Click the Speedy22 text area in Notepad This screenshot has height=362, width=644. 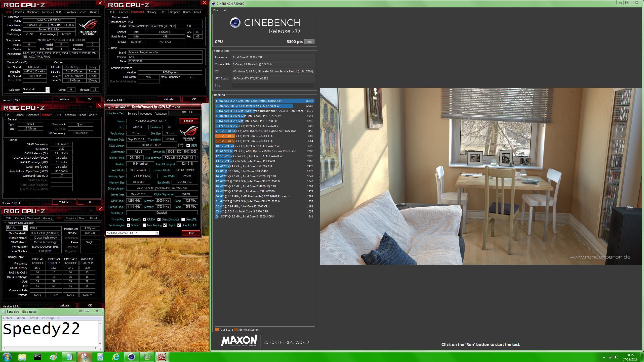pos(50,334)
